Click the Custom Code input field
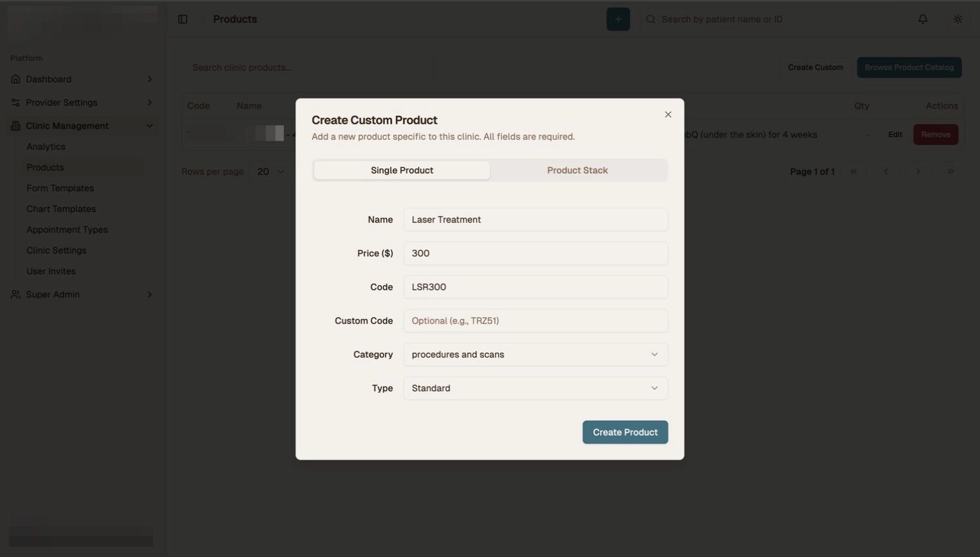Screen dimensions: 980x557 (535, 320)
